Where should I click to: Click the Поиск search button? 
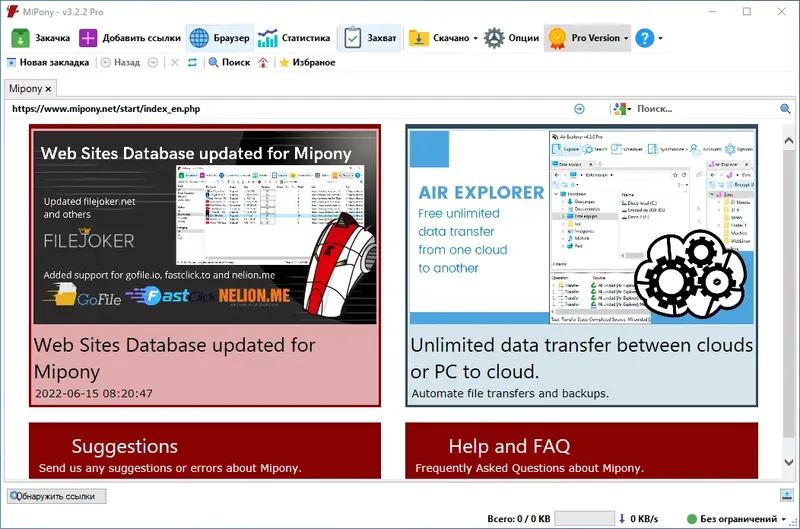coord(230,63)
